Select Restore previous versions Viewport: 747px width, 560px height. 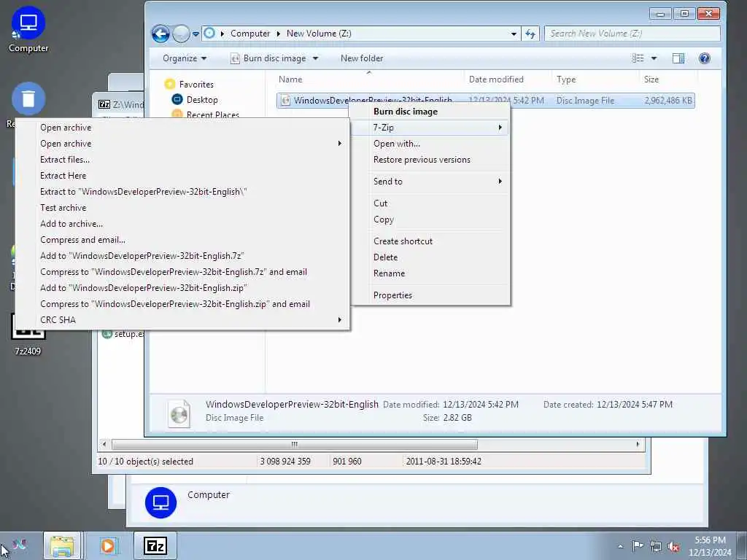pos(430,160)
